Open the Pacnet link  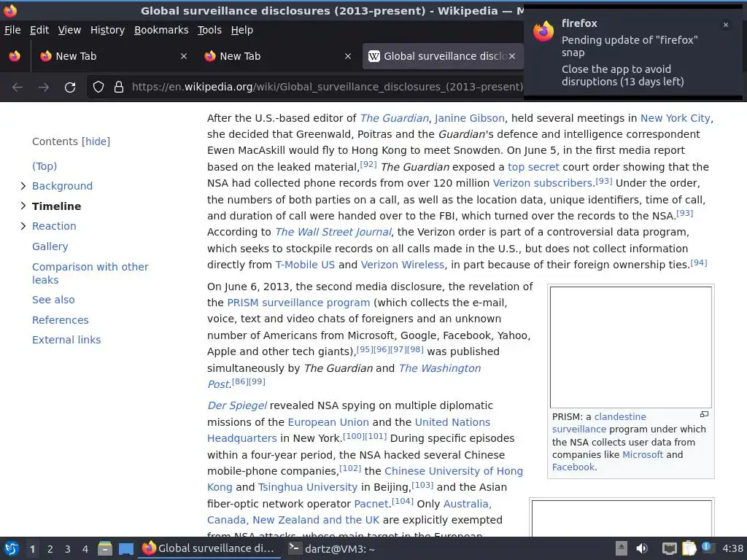[371, 504]
